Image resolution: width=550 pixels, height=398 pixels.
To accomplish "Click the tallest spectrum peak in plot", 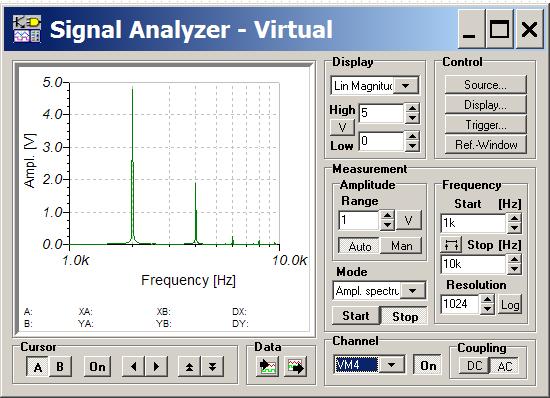I will [x=133, y=165].
